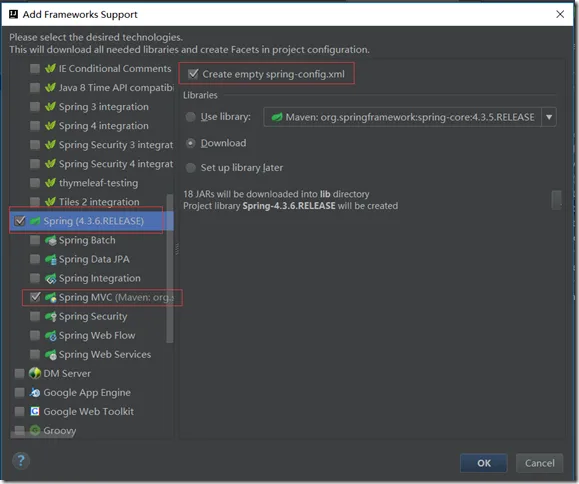
Task: Click the DM Server globe icon
Action: (35, 373)
